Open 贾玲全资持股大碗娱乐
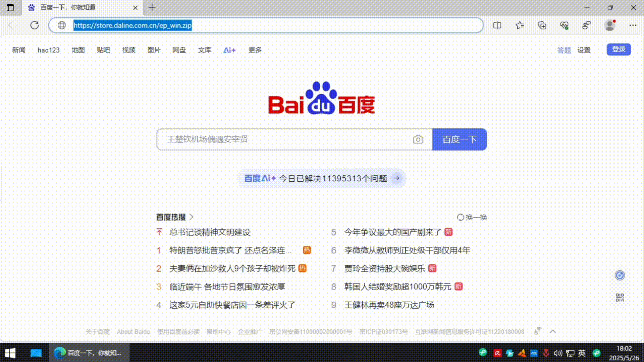The image size is (644, 362). (x=385, y=268)
